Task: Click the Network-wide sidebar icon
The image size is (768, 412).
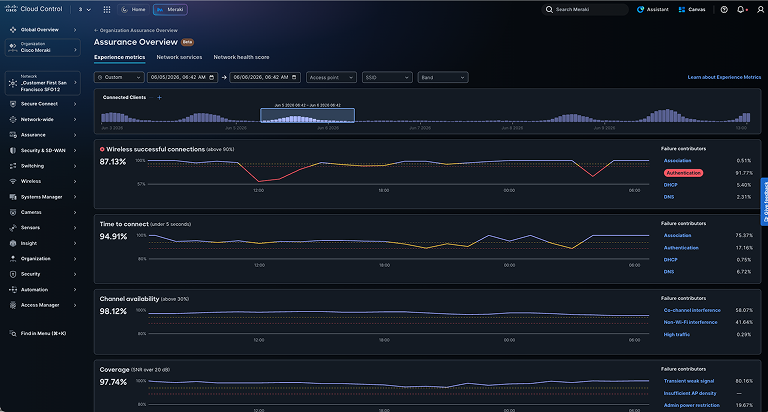Action: pos(13,120)
